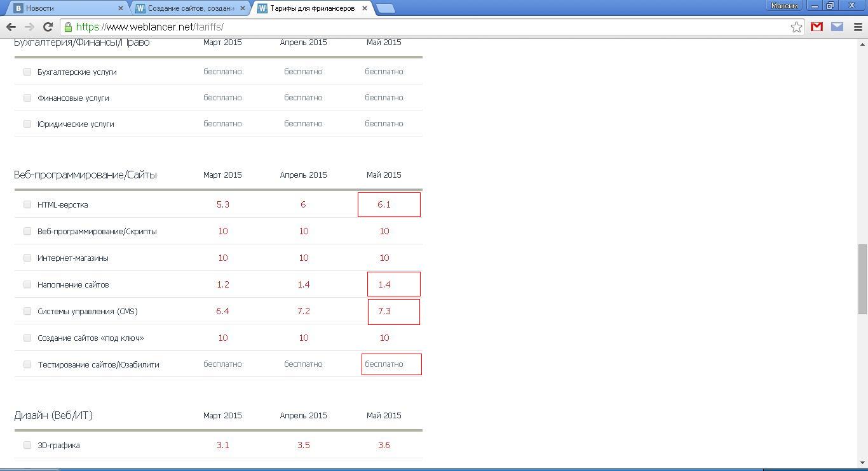Click the vertical scrollbar thumb
Screen dimensions: 868x471
[x=862, y=279]
